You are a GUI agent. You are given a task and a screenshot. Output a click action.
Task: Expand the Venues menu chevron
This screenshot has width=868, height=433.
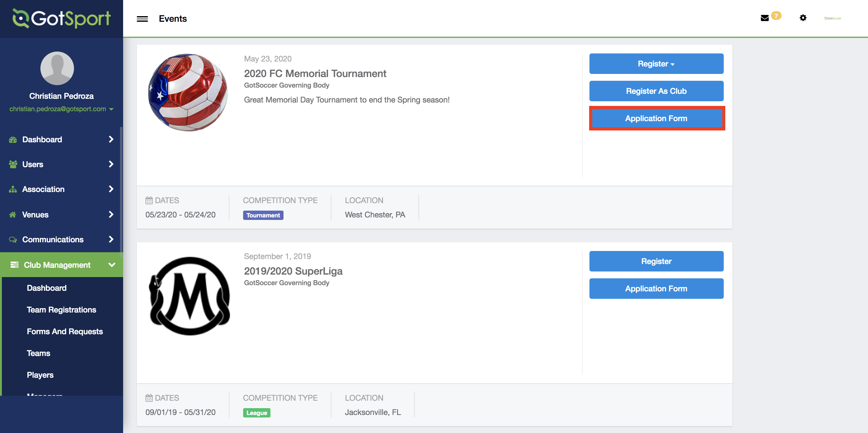point(111,214)
